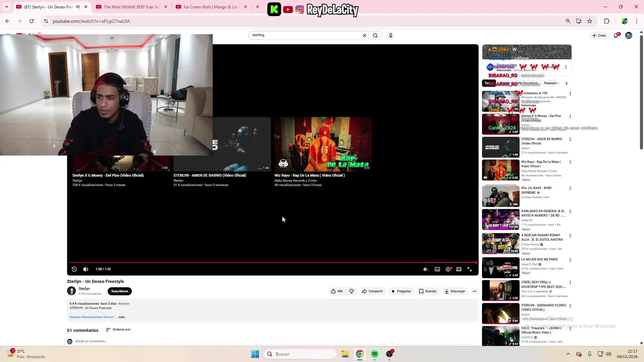Open more actions menu beside Descargar
The image size is (644, 362).
(474, 291)
